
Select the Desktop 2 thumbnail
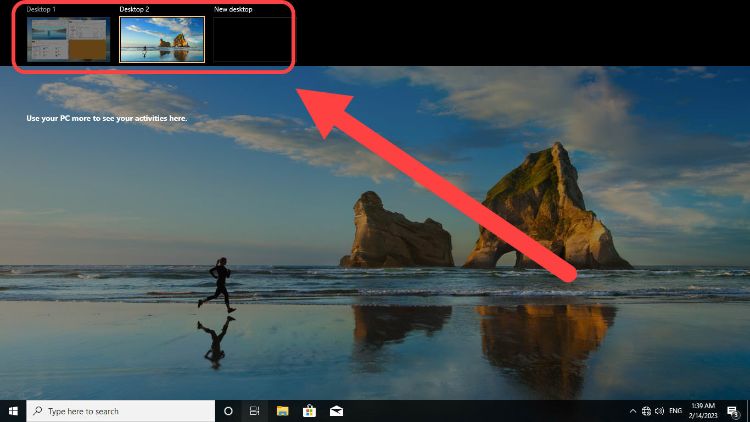pos(162,39)
